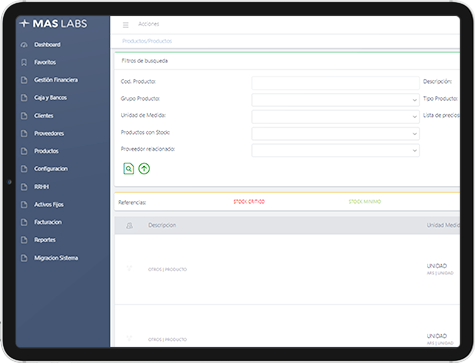Image resolution: width=475 pixels, height=363 pixels.
Task: Click the RRHH document icon
Action: point(24,187)
